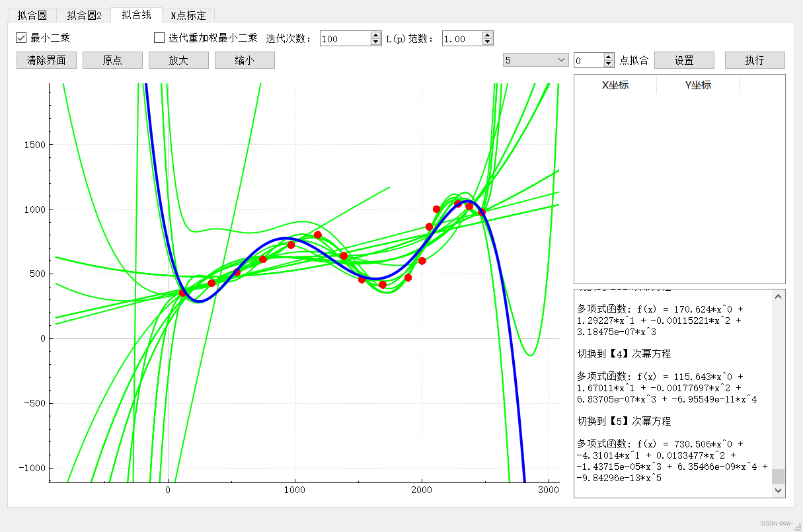
Task: Click the 原点 button
Action: point(112,60)
